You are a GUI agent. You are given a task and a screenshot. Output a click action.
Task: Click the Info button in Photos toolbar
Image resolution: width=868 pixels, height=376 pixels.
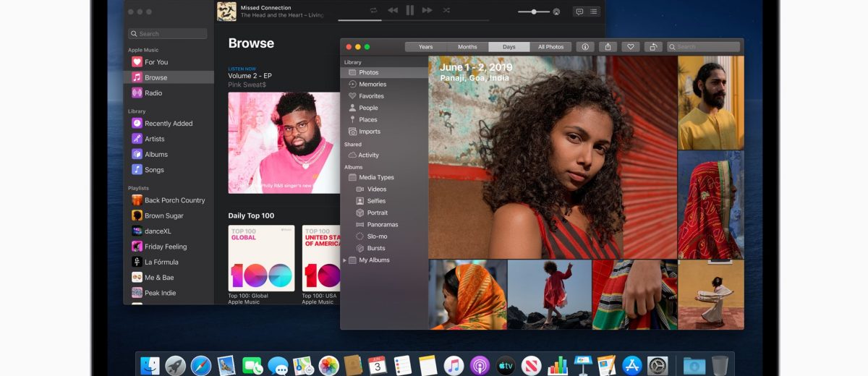(585, 47)
